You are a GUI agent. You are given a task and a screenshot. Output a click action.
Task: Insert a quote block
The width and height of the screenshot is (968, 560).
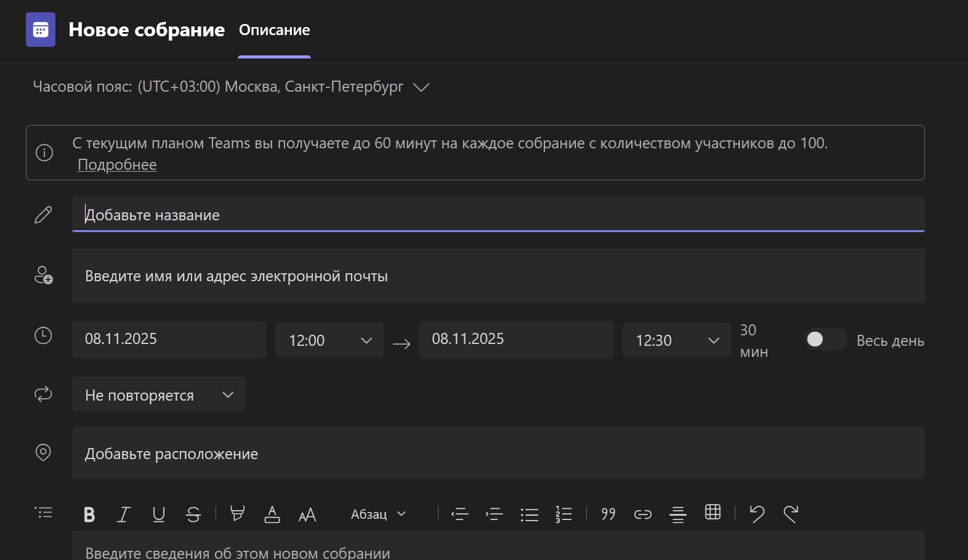[608, 514]
